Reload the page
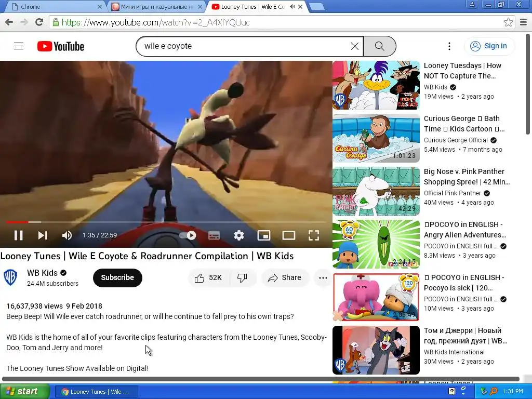The image size is (532, 399). (39, 22)
